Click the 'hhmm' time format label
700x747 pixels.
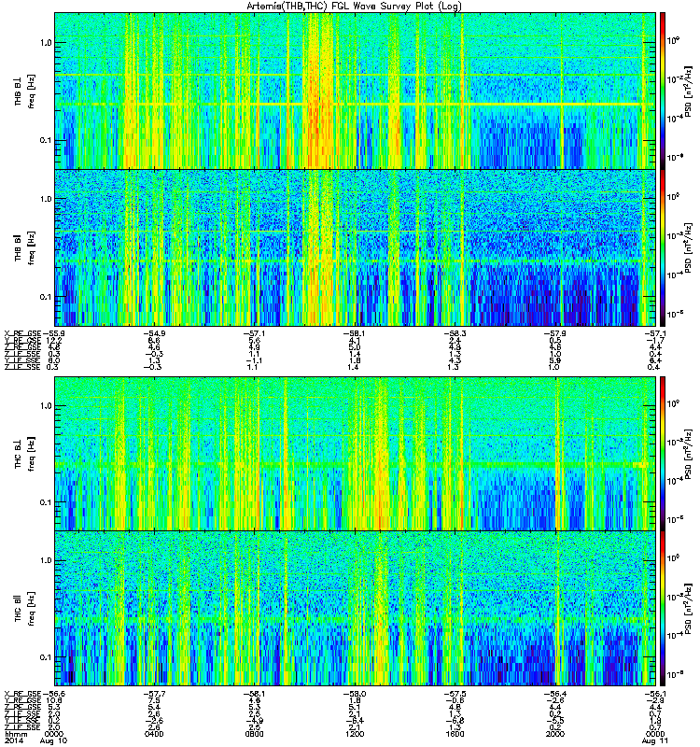(16, 734)
